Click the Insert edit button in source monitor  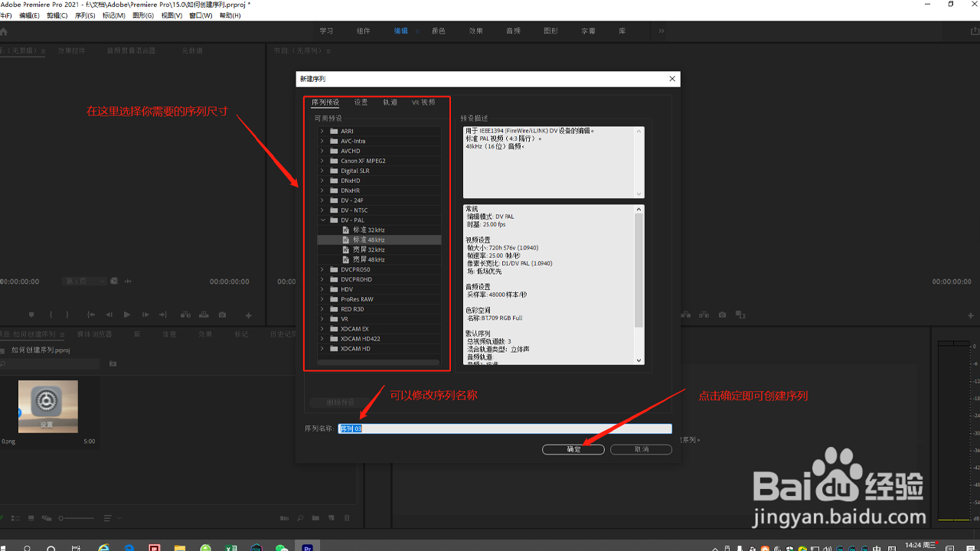185,315
